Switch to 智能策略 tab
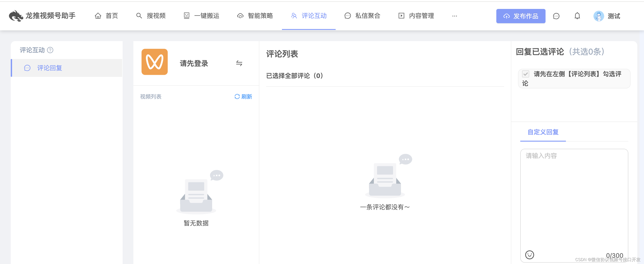Image resolution: width=644 pixels, height=264 pixels. click(x=255, y=16)
